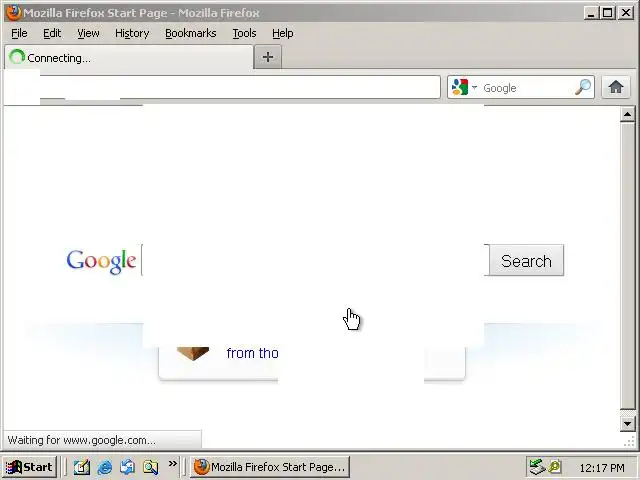Screen dimensions: 640x480
Task: Open the Help menu
Action: [282, 33]
